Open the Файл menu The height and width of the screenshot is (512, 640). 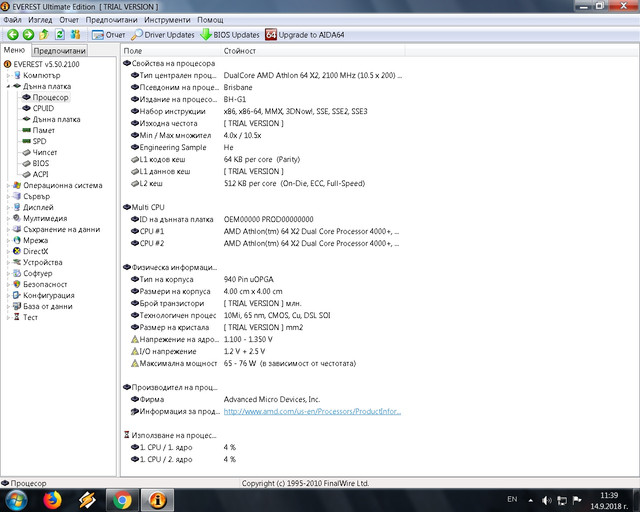pos(12,20)
